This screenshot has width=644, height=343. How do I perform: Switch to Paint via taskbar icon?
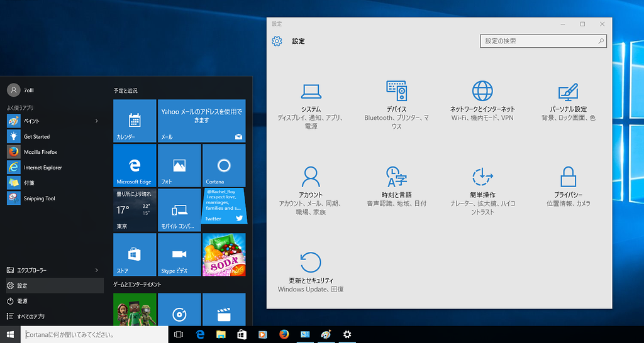tap(326, 334)
